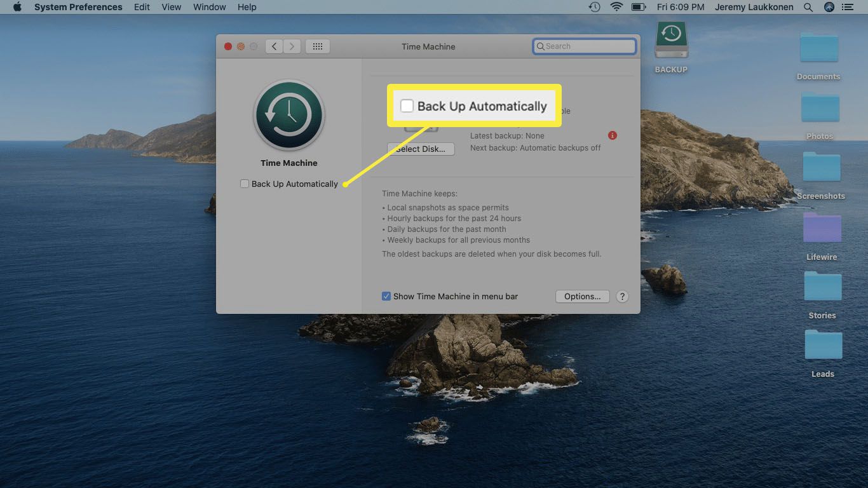Close the Time Machine window
This screenshot has height=488, width=868.
click(x=228, y=46)
